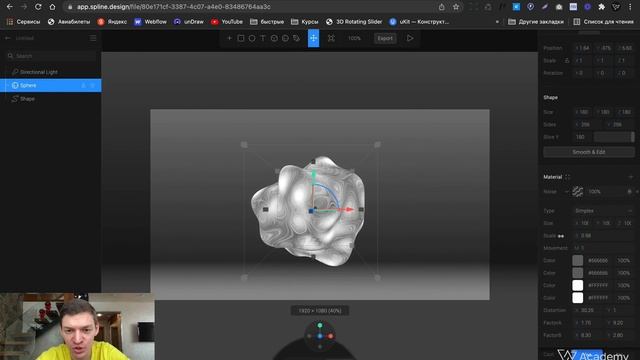This screenshot has width=640, height=360.
Task: Open the Noise layer type dropdown
Action: point(567,191)
